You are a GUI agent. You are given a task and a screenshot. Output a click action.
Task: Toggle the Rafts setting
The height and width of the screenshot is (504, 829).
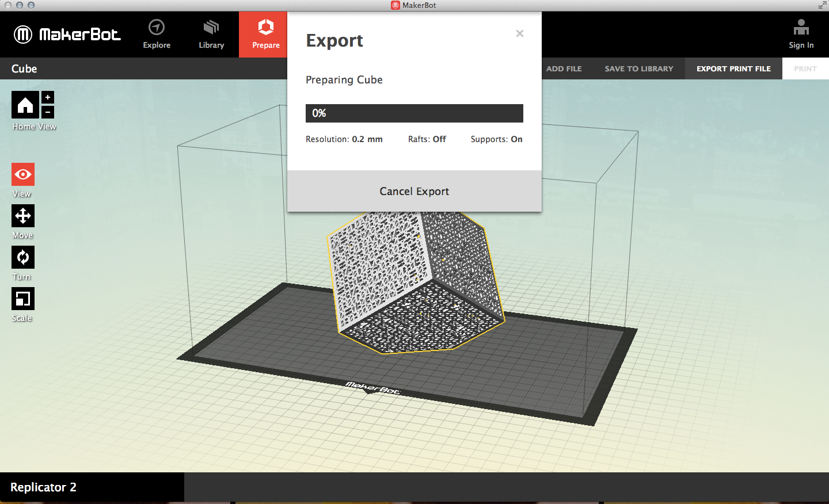[427, 139]
